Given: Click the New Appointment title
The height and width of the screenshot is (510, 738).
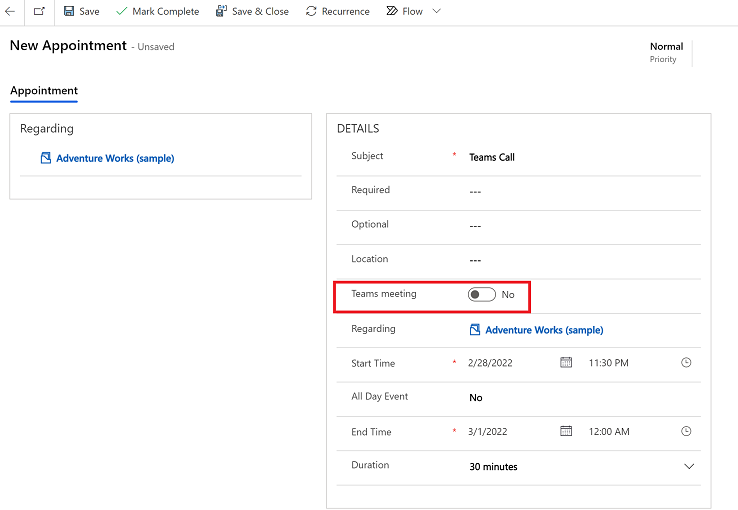Looking at the screenshot, I should 68,46.
